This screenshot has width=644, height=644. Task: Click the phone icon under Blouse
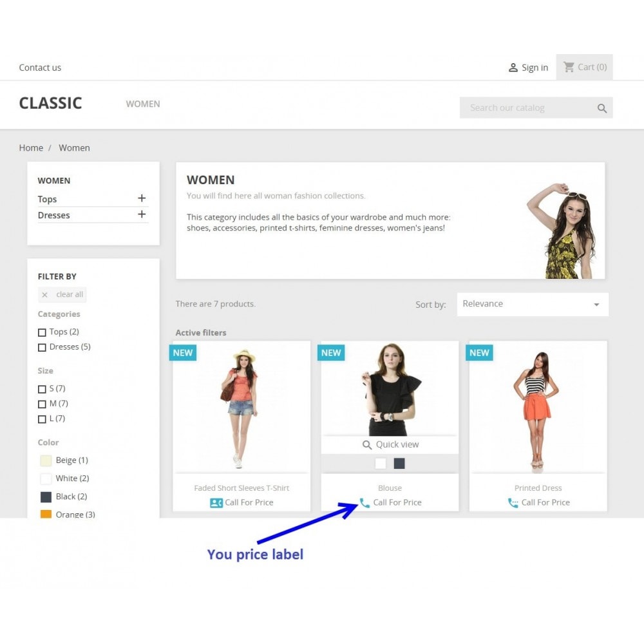(x=365, y=502)
